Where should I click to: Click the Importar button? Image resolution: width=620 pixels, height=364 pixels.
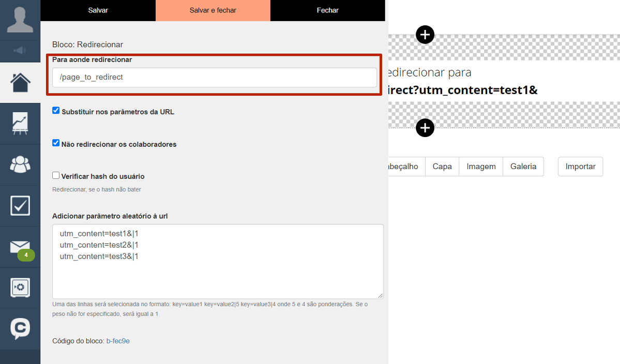[580, 166]
